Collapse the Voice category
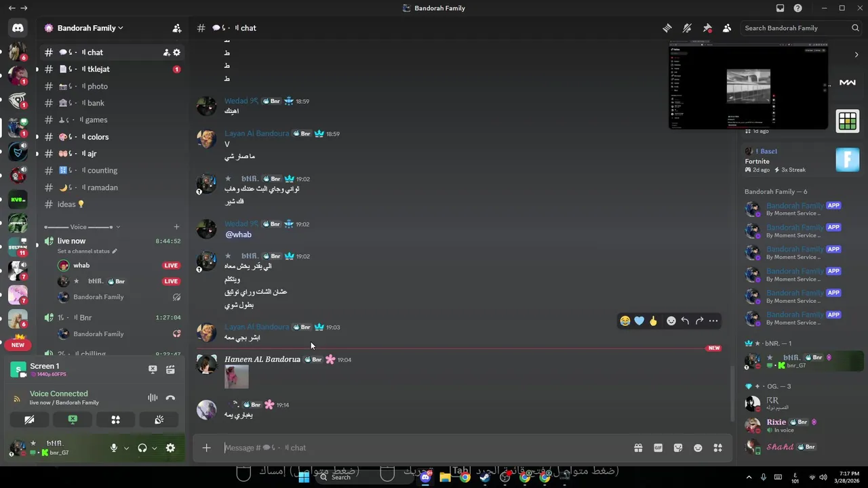 (81, 227)
